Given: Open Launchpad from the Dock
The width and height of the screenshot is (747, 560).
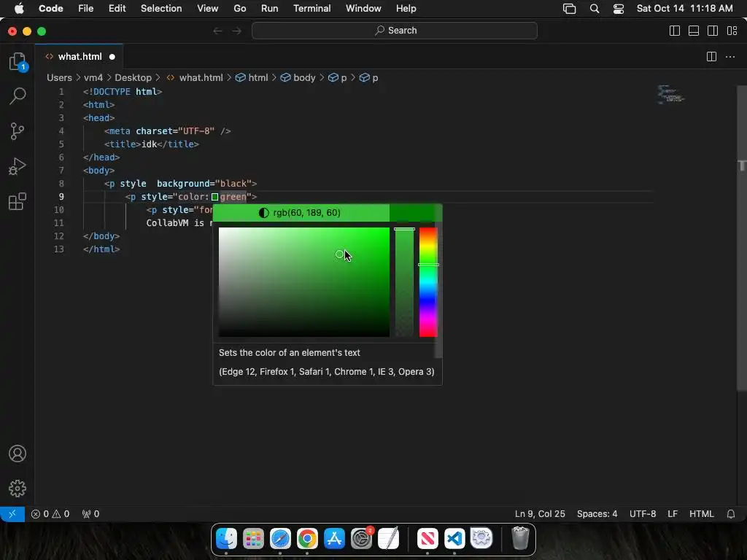Looking at the screenshot, I should pos(253,539).
